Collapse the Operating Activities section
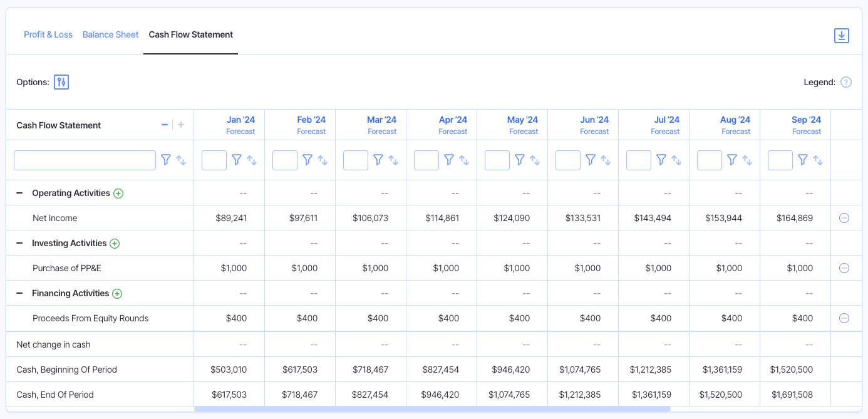This screenshot has width=868, height=419. pos(21,192)
